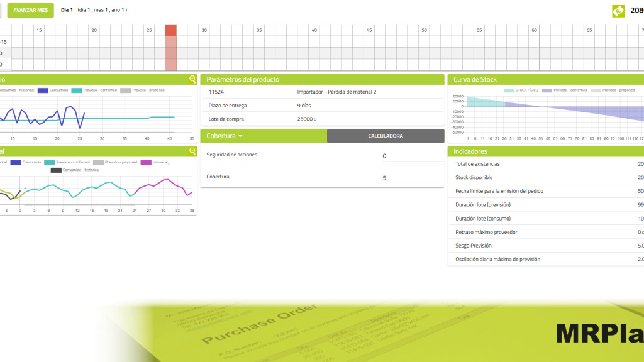Open the CALCULADORA tab

point(385,136)
